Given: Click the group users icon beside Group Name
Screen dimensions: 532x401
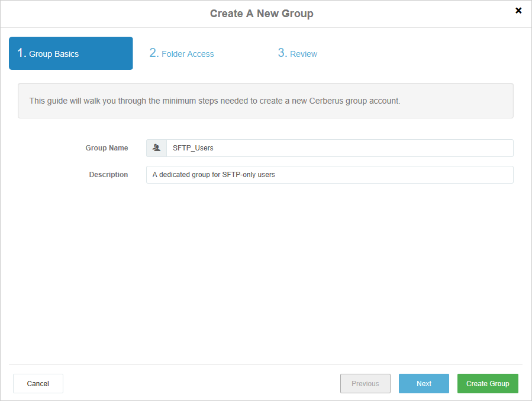Looking at the screenshot, I should pos(156,147).
